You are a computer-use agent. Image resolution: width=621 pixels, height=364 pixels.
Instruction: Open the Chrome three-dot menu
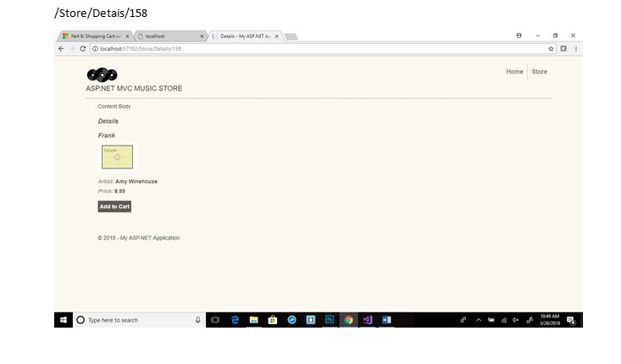(x=576, y=48)
